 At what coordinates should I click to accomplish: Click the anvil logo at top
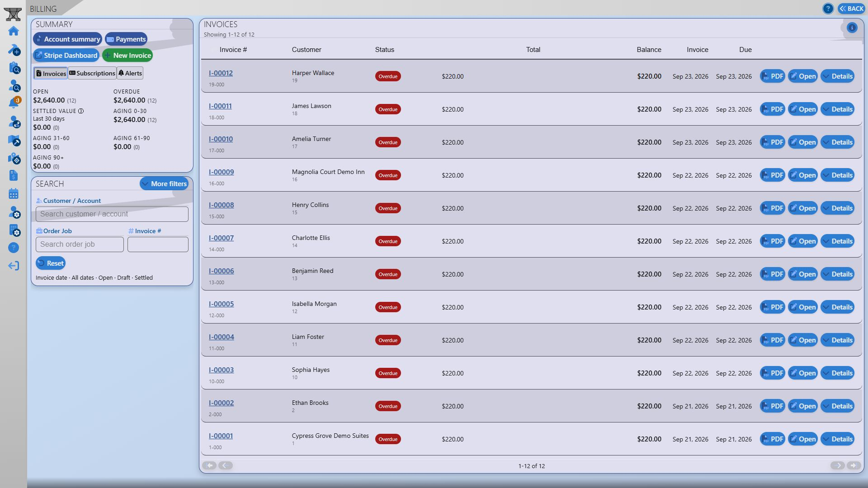click(x=13, y=14)
